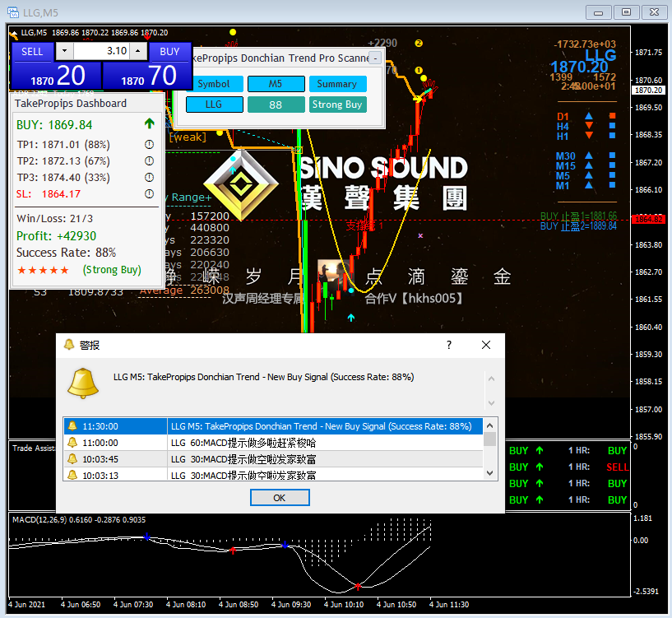Click the M5 timeframe button in scanner
The width and height of the screenshot is (672, 618).
pos(276,84)
